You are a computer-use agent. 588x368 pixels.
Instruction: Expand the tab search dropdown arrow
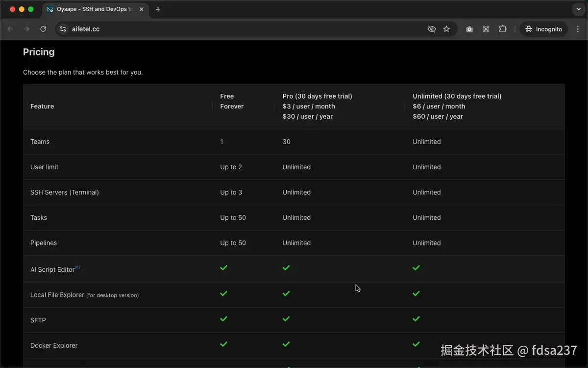coord(579,9)
